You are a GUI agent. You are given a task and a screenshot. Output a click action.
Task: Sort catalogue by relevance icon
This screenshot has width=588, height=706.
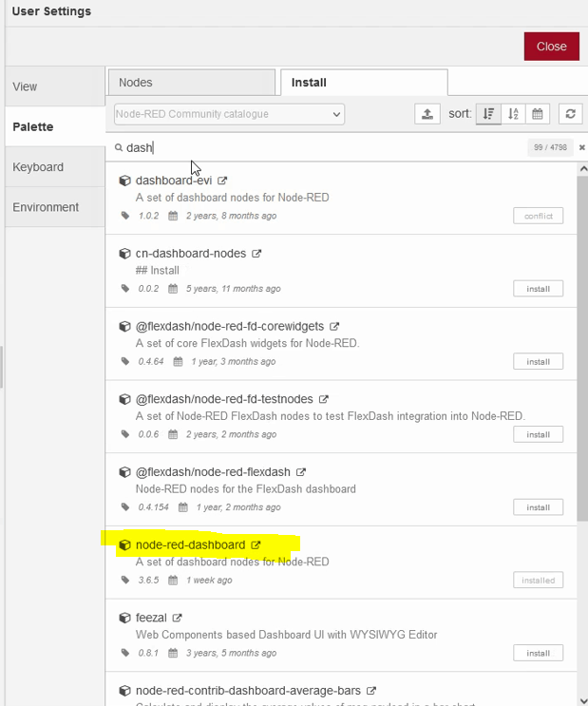coord(488,114)
